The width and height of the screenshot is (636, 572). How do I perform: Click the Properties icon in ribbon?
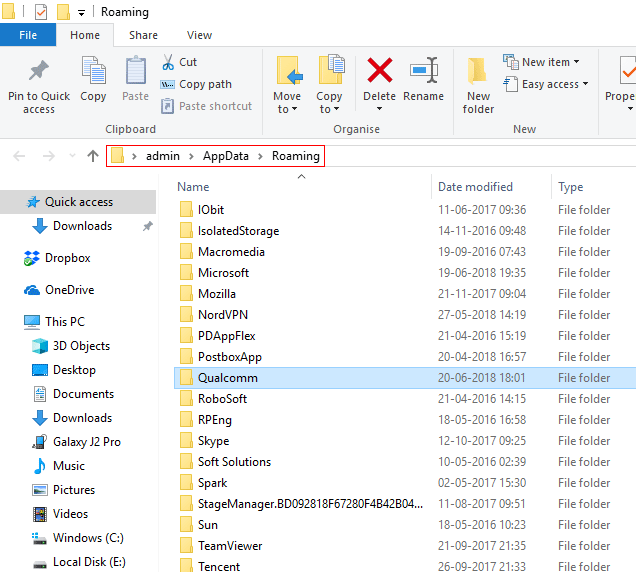pos(627,70)
